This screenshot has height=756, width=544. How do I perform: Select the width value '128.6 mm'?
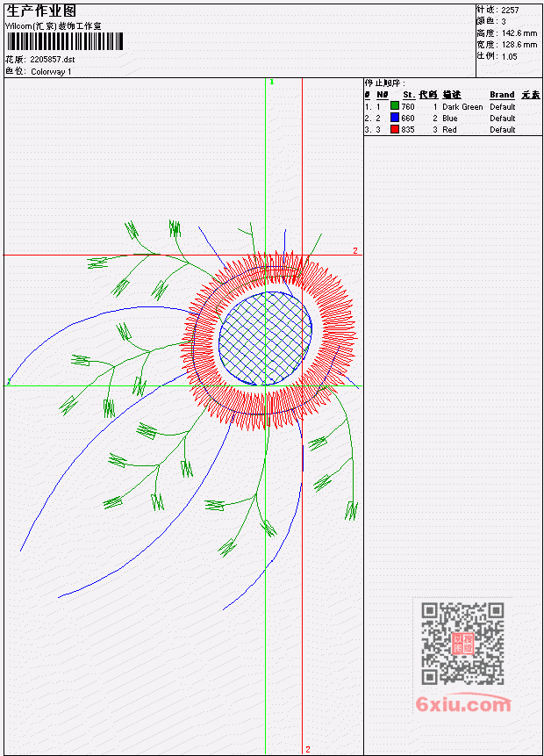point(519,45)
